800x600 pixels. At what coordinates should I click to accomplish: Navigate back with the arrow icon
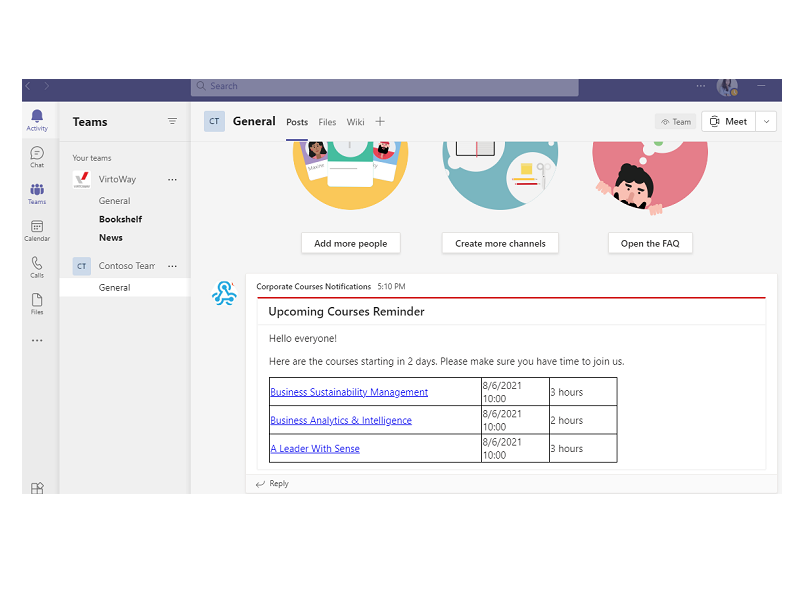27,86
